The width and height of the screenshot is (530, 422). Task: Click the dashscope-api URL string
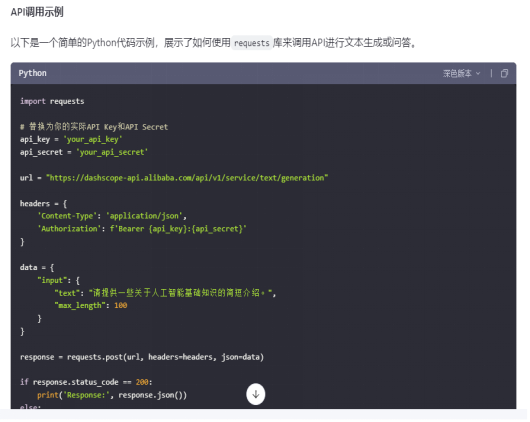[x=187, y=178]
